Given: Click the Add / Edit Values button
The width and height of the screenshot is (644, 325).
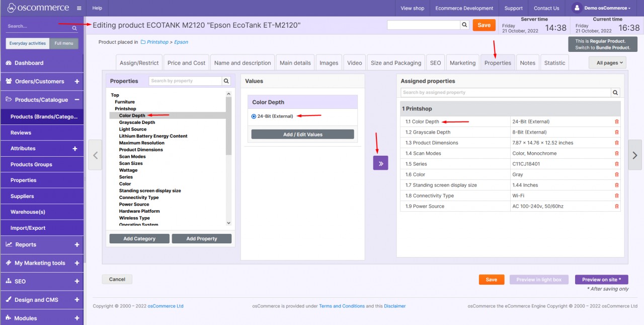Looking at the screenshot, I should pyautogui.click(x=303, y=135).
